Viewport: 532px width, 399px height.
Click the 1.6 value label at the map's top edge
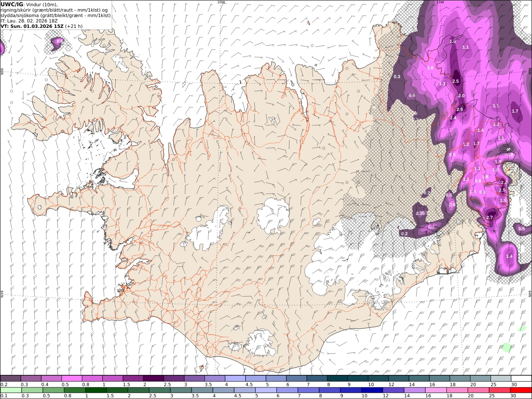click(x=453, y=42)
